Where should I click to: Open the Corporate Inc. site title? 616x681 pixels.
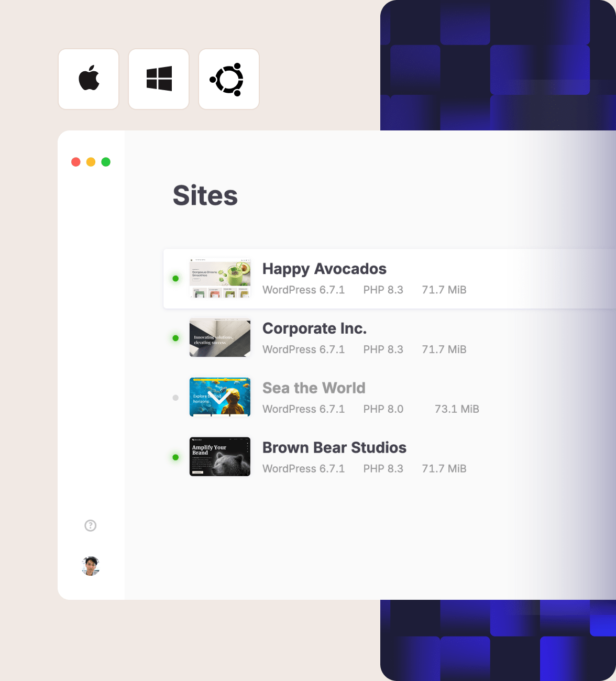tap(314, 328)
